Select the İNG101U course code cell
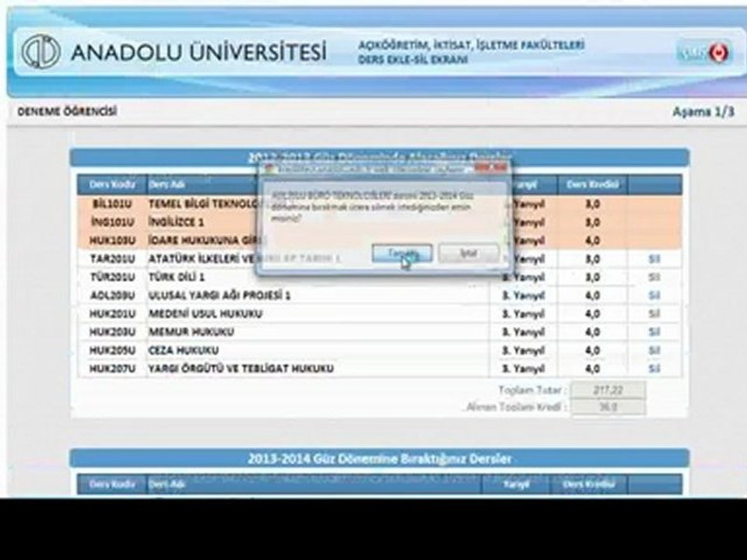 [112, 222]
